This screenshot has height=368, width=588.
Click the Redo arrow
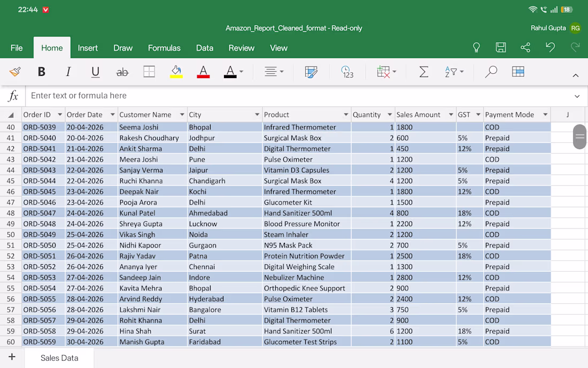click(575, 47)
